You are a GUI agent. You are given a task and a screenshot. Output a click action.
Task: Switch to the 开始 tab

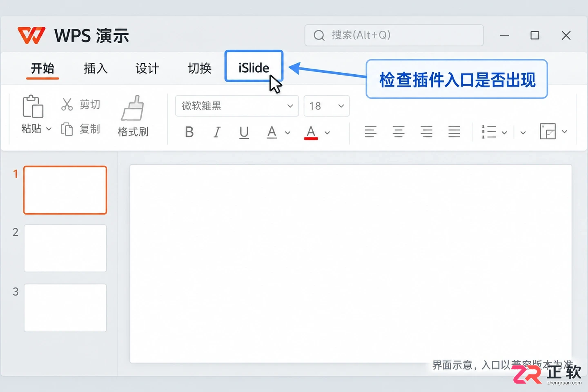pyautogui.click(x=42, y=68)
